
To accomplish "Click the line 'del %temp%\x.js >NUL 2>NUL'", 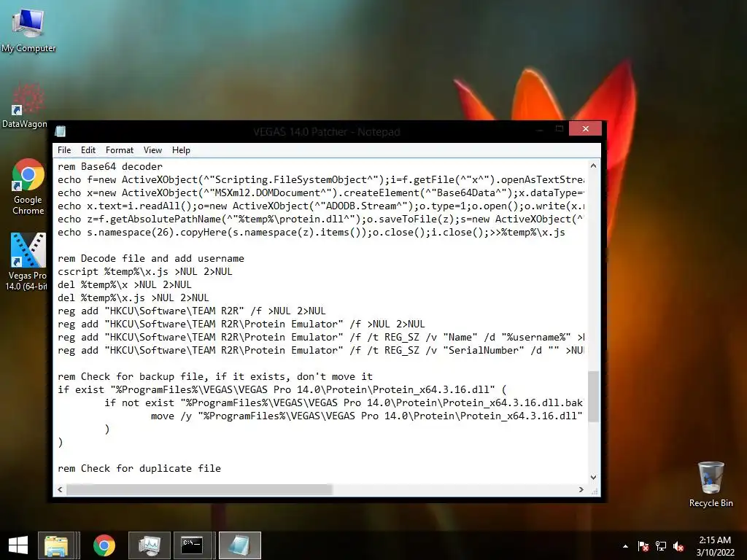I will pyautogui.click(x=133, y=297).
